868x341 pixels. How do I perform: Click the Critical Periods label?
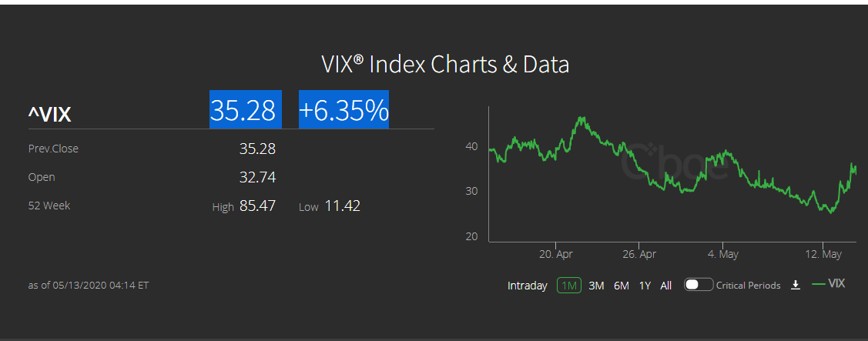pyautogui.click(x=748, y=286)
